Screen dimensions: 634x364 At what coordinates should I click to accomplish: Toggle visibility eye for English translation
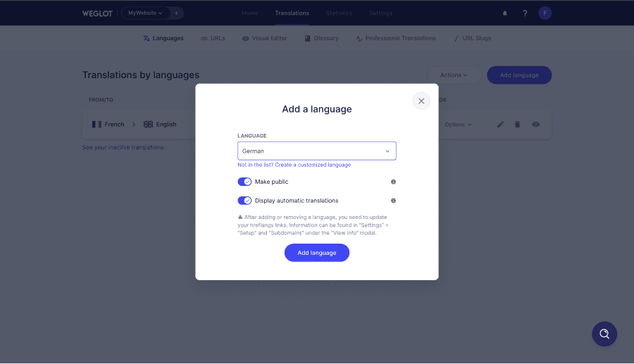tap(536, 125)
